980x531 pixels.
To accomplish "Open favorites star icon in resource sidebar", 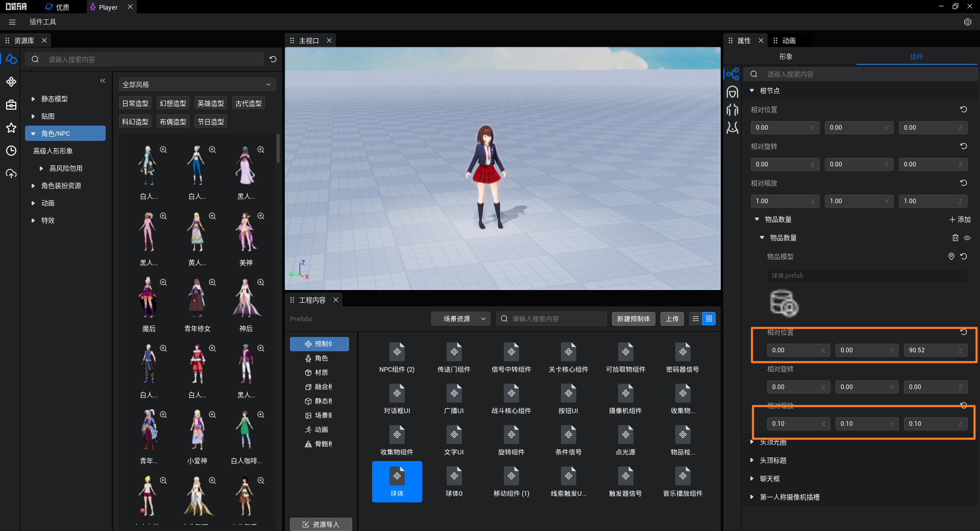I will (x=11, y=128).
